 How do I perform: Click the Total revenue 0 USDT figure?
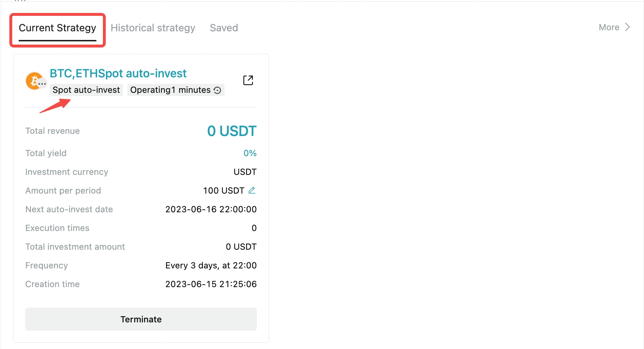click(232, 131)
